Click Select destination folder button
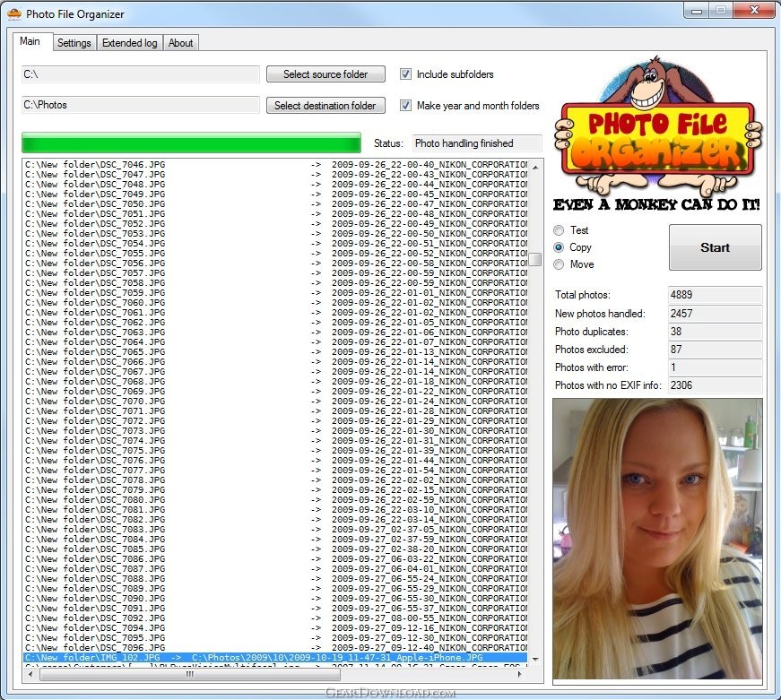The image size is (781, 700). pyautogui.click(x=325, y=106)
